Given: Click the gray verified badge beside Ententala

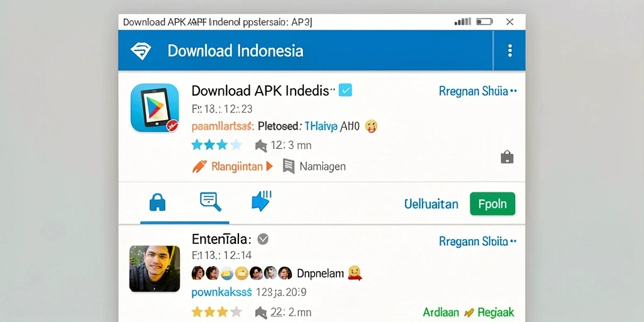Looking at the screenshot, I should click(x=263, y=238).
